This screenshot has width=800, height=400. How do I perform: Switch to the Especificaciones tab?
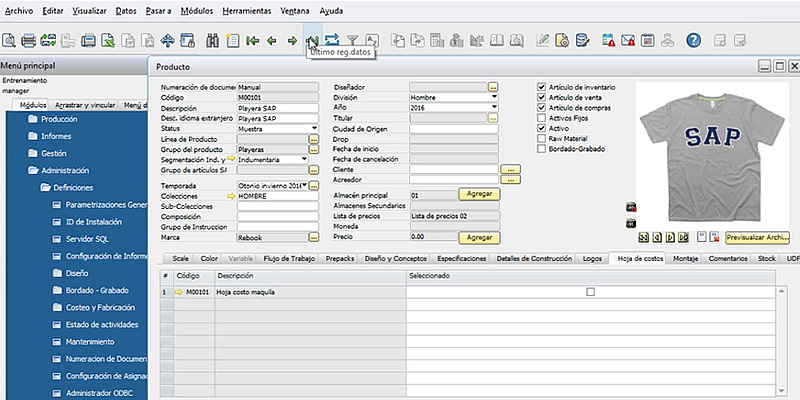(x=462, y=257)
